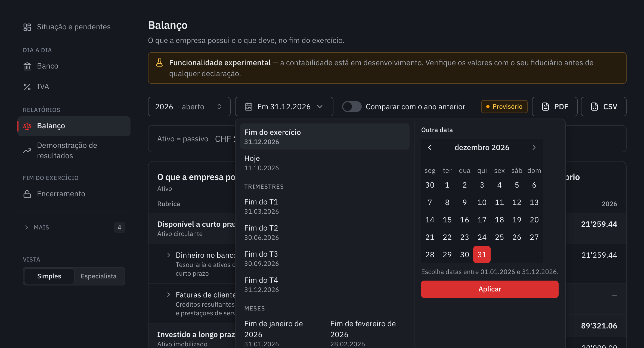Choose Fim do exercício 31.12.2026 preset
This screenshot has width=644, height=348.
click(x=325, y=136)
